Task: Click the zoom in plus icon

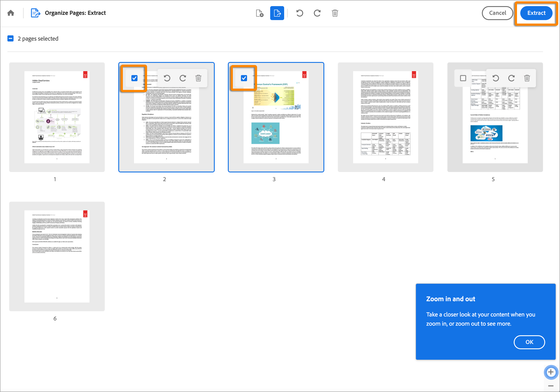Action: pyautogui.click(x=551, y=372)
